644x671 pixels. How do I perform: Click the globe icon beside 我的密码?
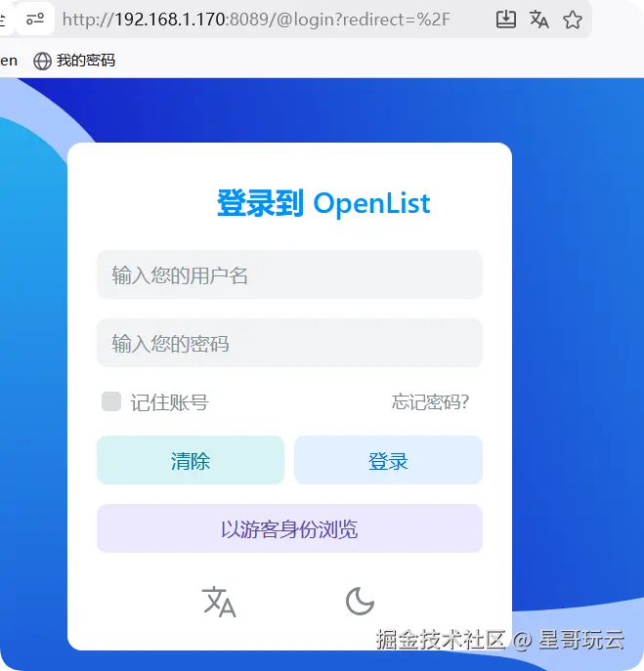tap(42, 61)
